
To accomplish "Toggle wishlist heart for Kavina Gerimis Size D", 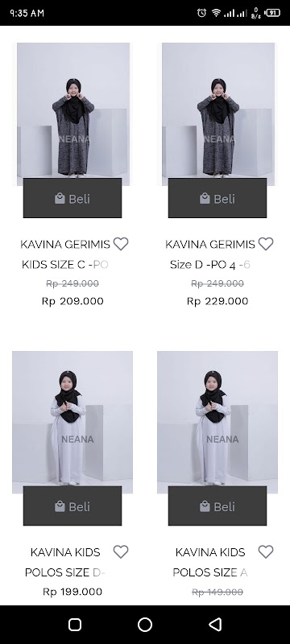I will (x=266, y=244).
